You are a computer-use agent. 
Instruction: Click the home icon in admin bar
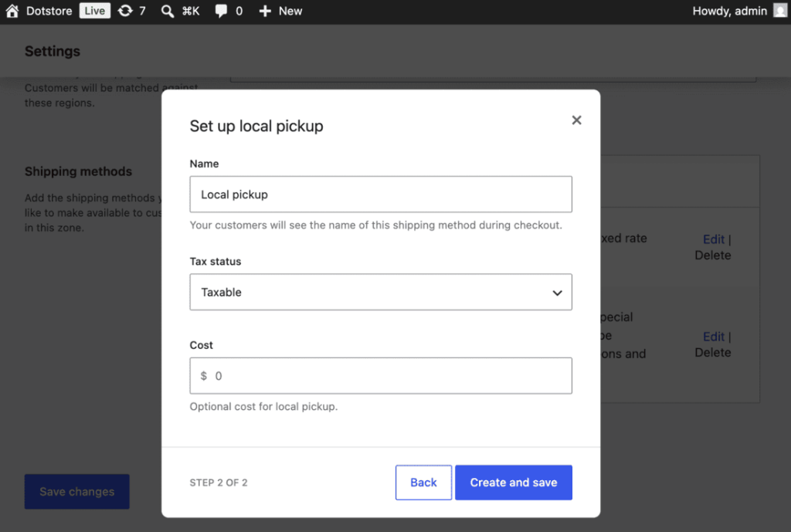[x=12, y=11]
